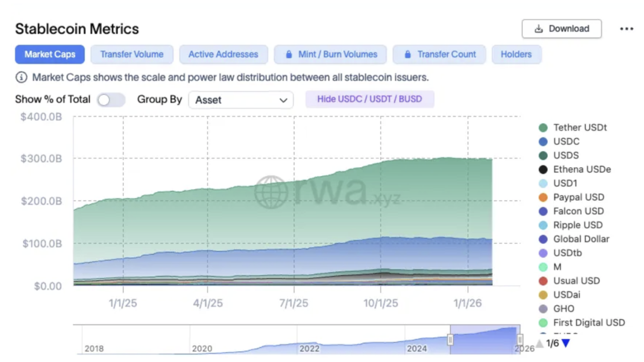Click the right range slider handle
The image size is (644, 362).
click(x=520, y=340)
